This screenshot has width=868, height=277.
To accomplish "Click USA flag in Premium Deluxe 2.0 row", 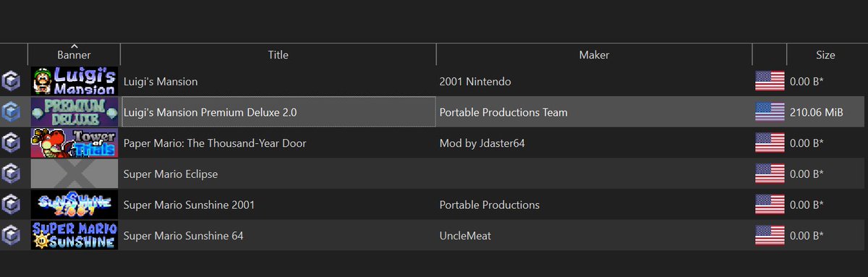I will (770, 112).
